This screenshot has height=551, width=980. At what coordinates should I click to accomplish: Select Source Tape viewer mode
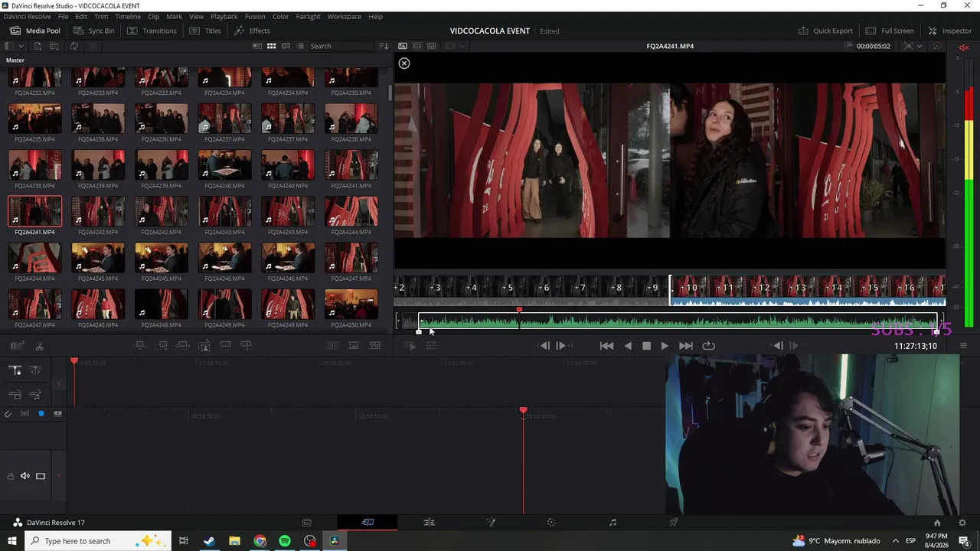(417, 46)
